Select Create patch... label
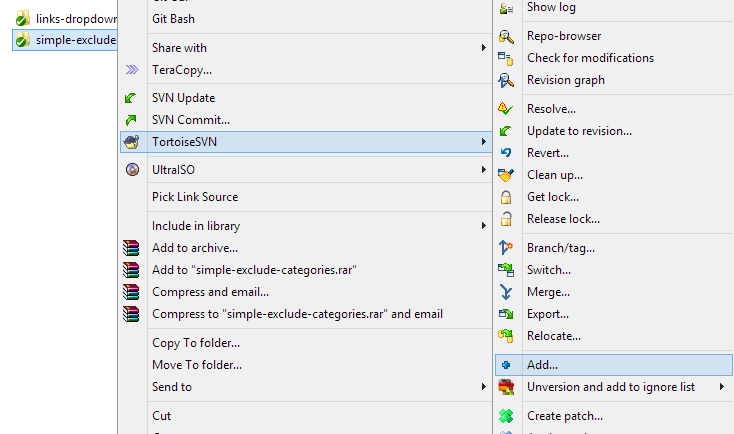Image resolution: width=734 pixels, height=434 pixels. tap(565, 416)
